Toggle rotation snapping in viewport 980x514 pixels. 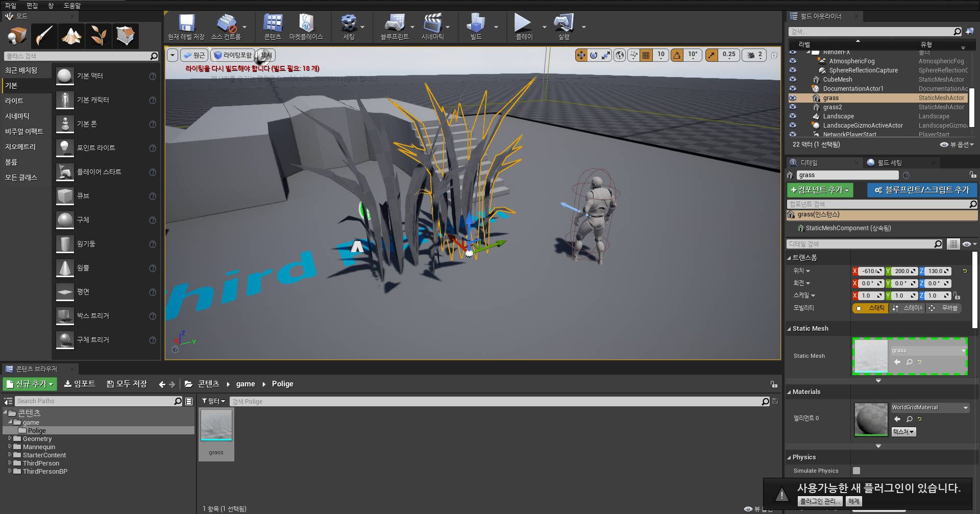coord(677,55)
